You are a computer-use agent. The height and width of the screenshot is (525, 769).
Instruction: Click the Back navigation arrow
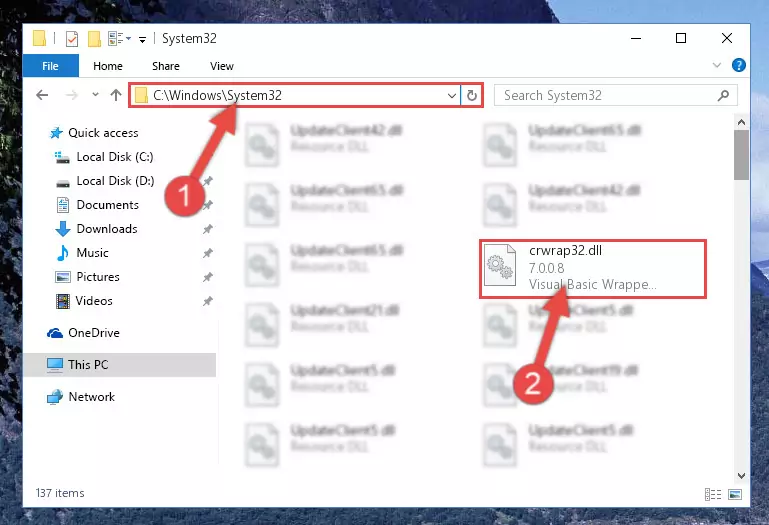coord(42,95)
